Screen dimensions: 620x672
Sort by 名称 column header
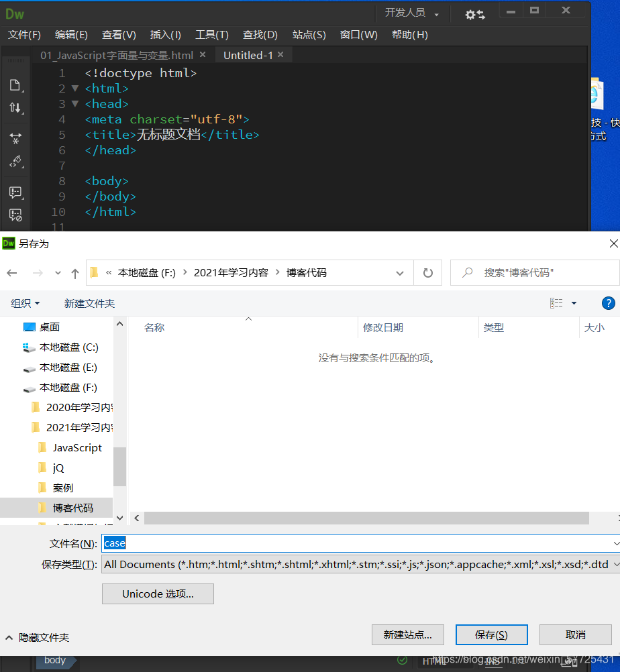[x=154, y=328]
